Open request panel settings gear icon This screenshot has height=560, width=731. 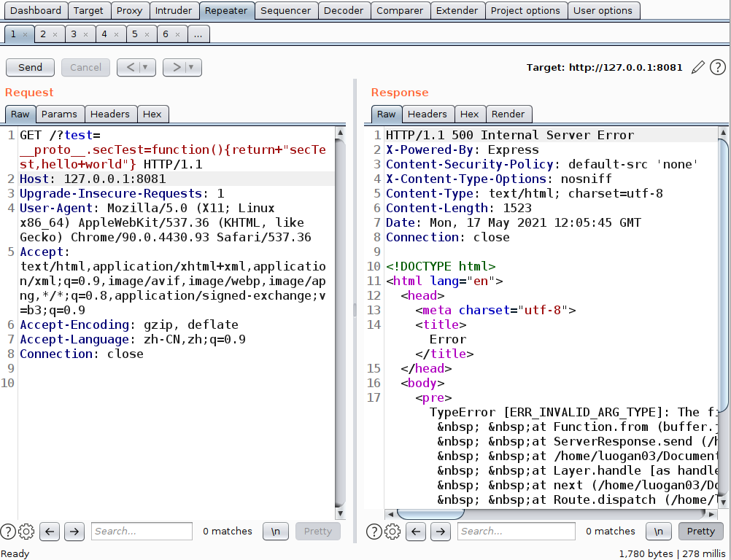[26, 532]
